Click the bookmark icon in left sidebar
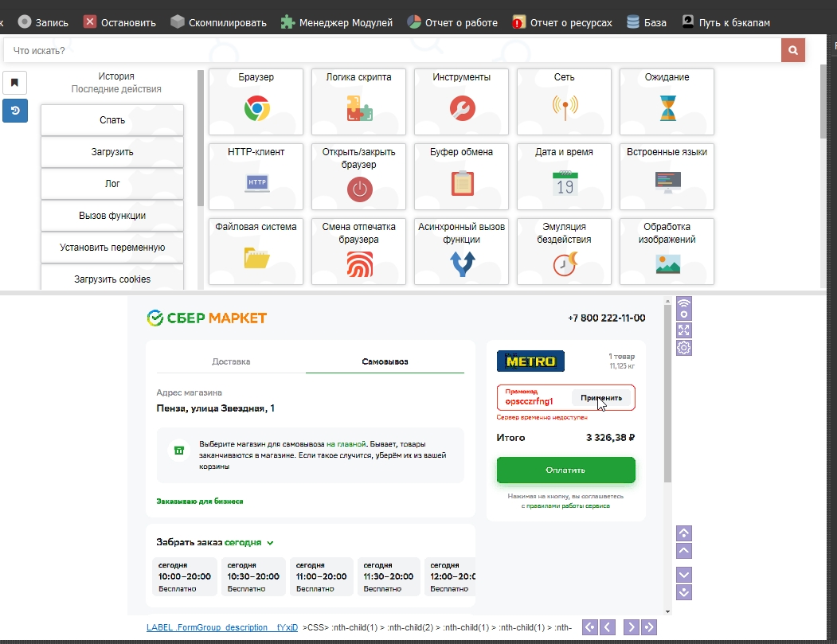 coord(15,83)
